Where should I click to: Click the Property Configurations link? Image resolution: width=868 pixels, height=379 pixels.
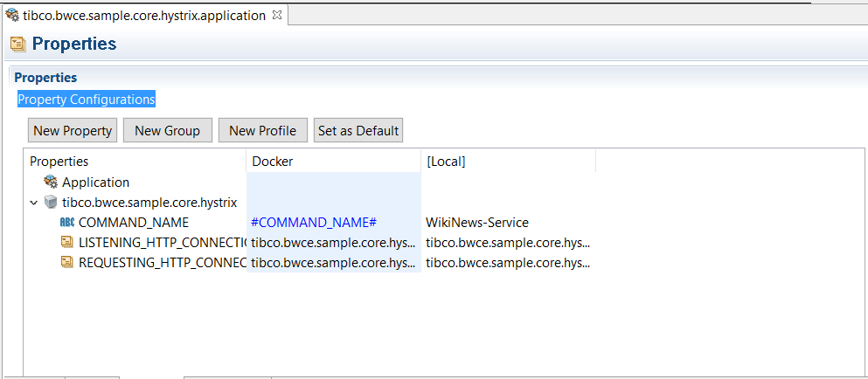(x=87, y=99)
